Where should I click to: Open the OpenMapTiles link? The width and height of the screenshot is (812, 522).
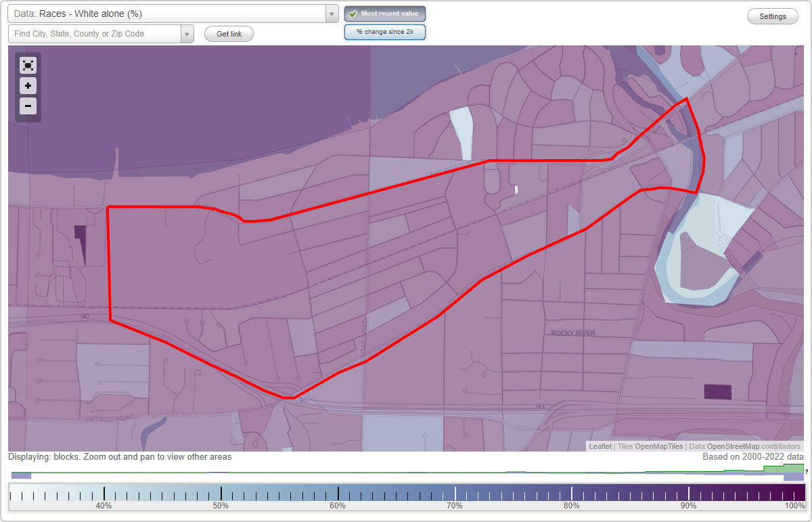(658, 446)
